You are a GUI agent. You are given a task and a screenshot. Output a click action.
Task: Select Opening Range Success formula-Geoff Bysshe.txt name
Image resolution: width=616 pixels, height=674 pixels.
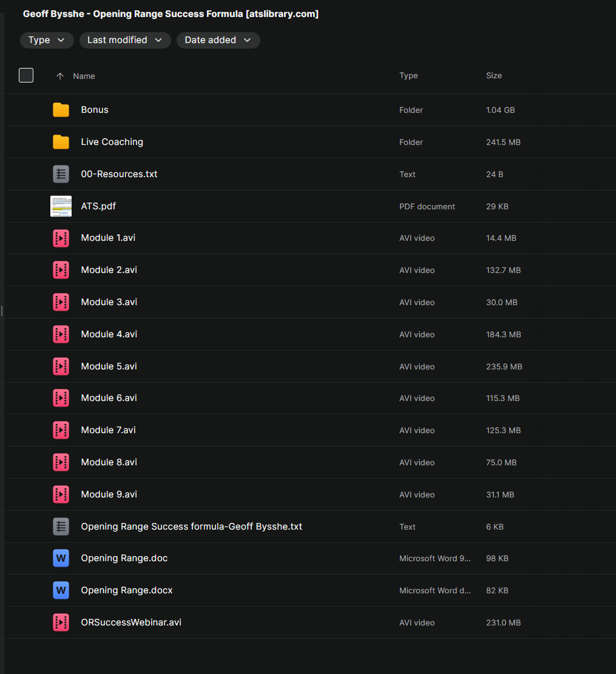191,527
